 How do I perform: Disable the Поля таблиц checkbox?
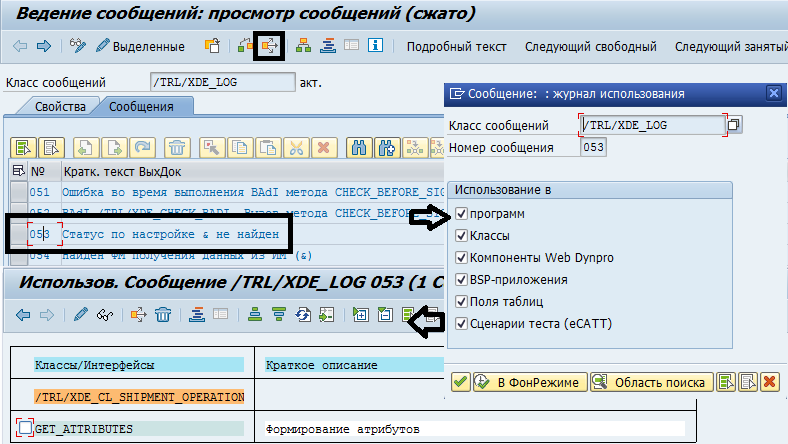click(x=461, y=301)
